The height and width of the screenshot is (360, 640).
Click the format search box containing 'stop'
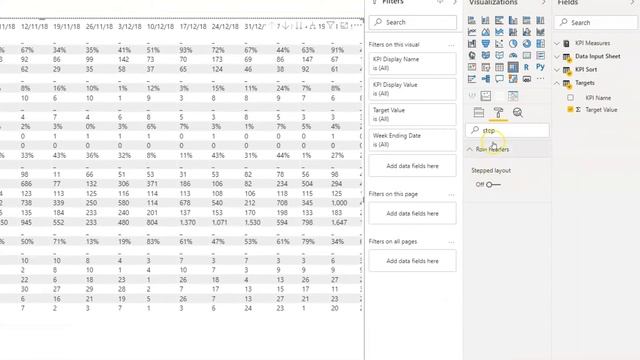[x=507, y=130]
